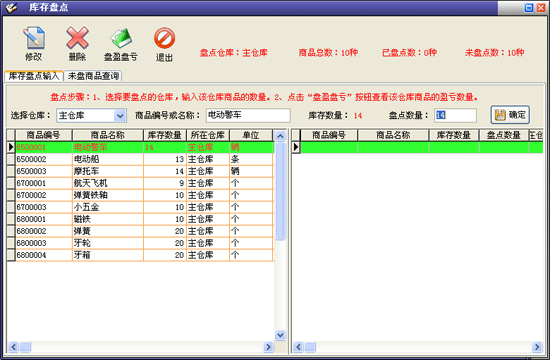The image size is (550, 360).
Task: Click the 商品编号或名称 input field
Action: pyautogui.click(x=248, y=115)
